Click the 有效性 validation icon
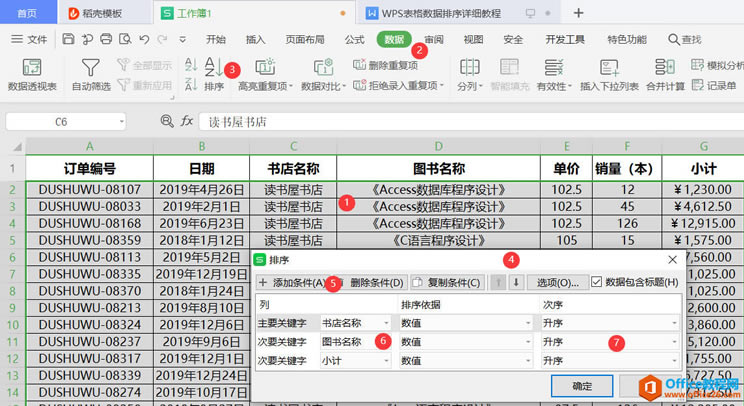Screen dimensions: 744x406 (x=553, y=67)
